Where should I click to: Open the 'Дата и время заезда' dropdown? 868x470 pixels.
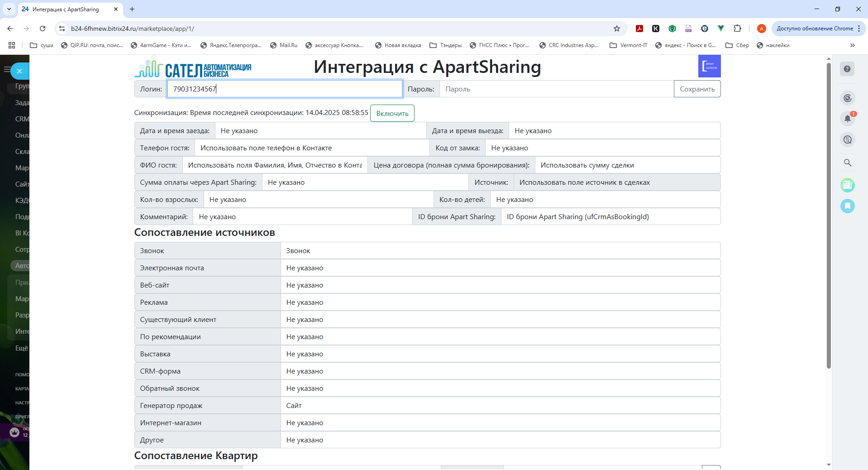(x=320, y=131)
